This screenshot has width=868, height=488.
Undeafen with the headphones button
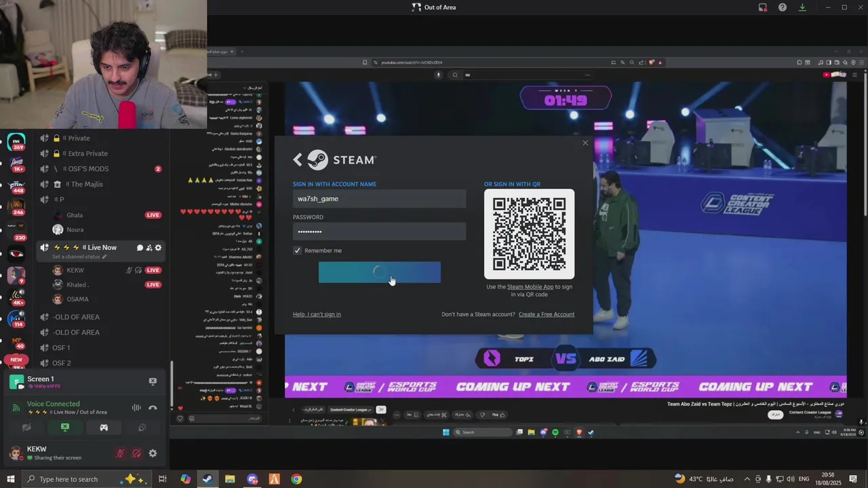click(x=136, y=453)
